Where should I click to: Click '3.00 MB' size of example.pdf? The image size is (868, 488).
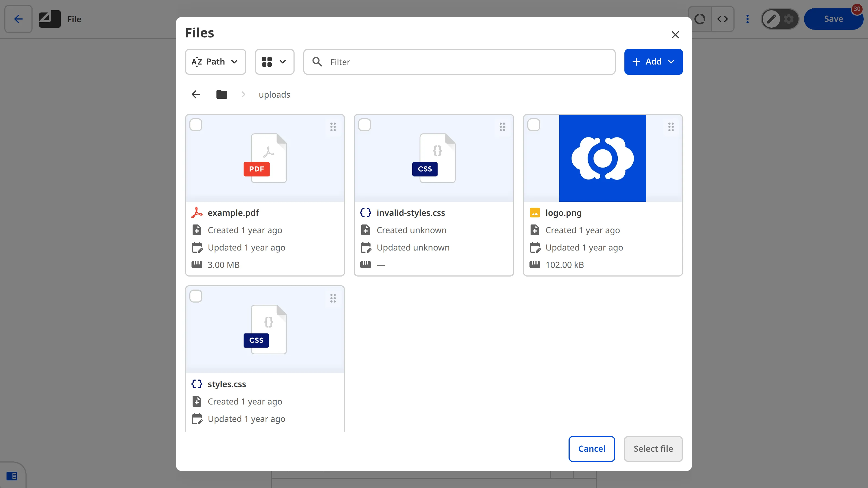[224, 265]
